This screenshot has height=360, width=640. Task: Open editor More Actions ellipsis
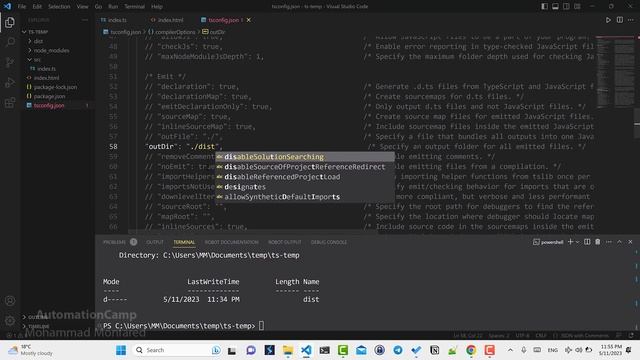point(631,20)
